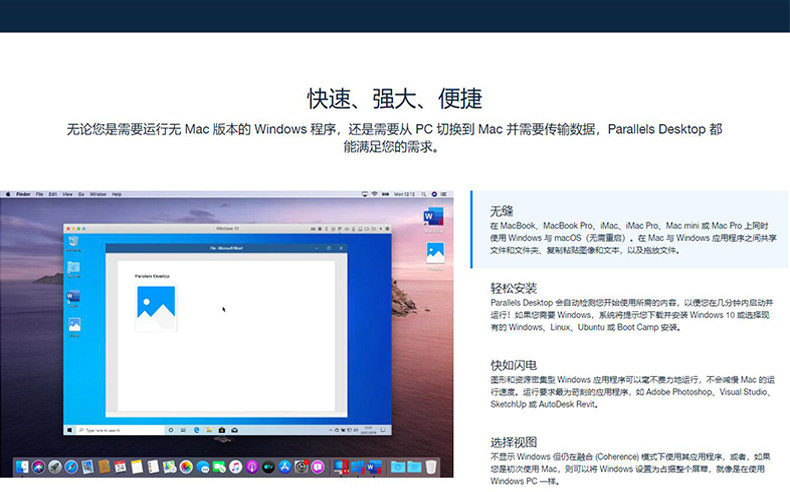
Task: Open Music in the Dock
Action: 235,467
